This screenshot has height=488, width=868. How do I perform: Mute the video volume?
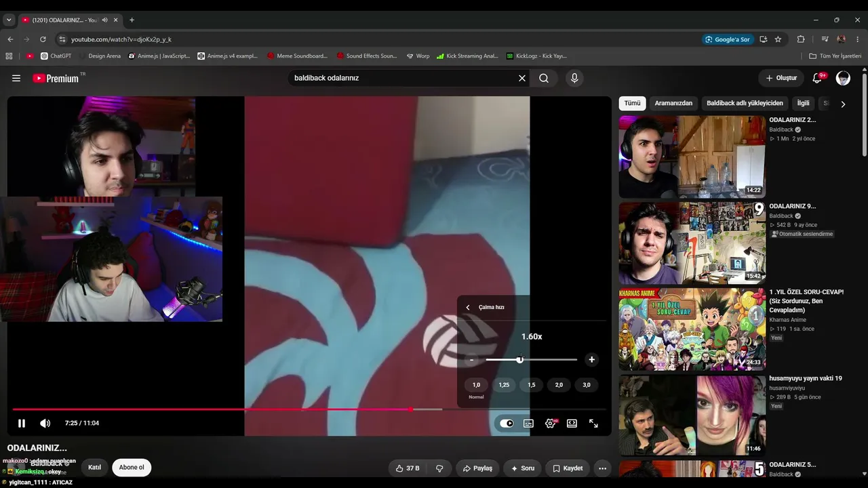(45, 423)
